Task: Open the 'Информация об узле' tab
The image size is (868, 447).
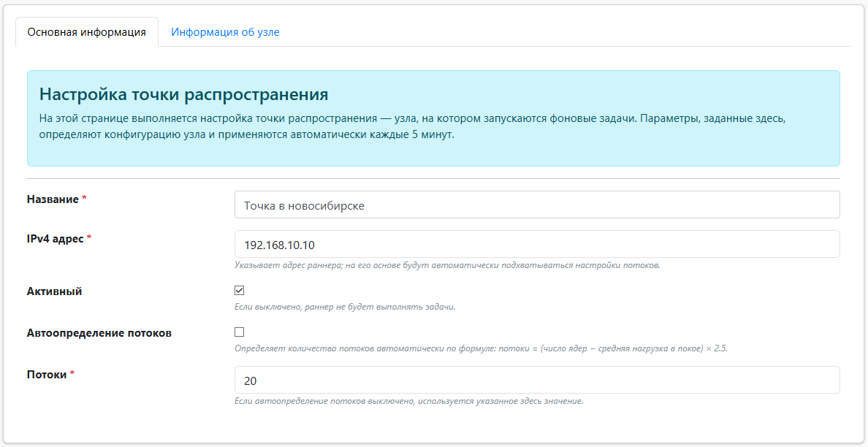Action: (x=225, y=32)
